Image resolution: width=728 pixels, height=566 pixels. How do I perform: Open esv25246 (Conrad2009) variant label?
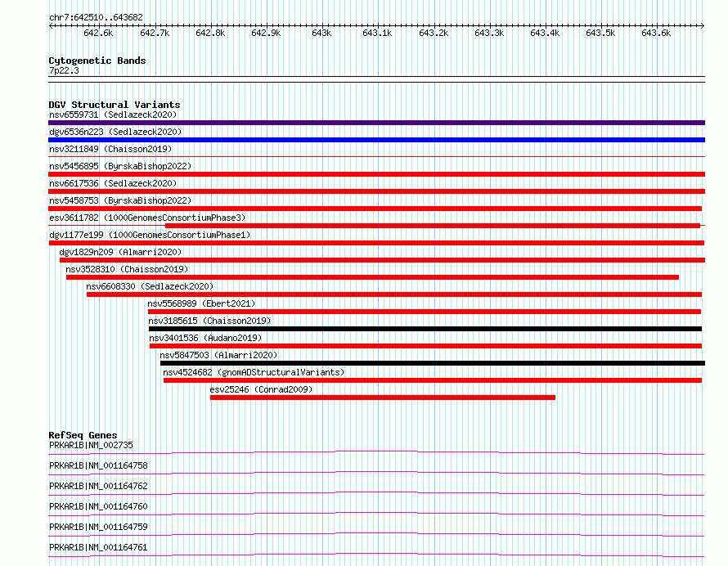(x=262, y=389)
